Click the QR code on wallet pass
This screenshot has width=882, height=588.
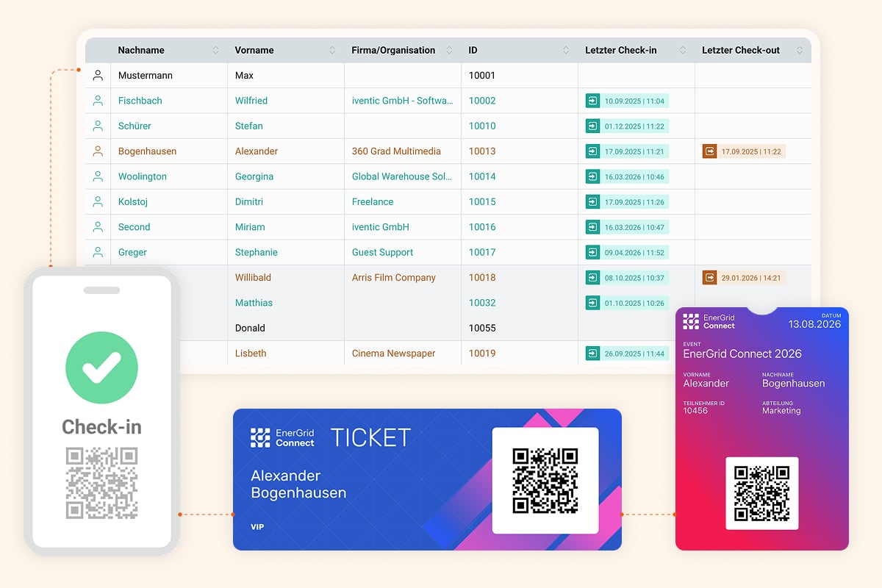coord(761,493)
